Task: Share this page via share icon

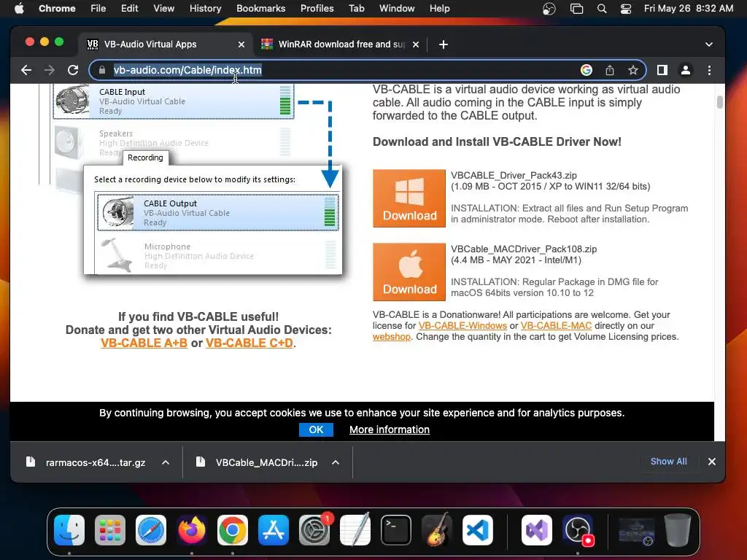Action: pos(610,70)
